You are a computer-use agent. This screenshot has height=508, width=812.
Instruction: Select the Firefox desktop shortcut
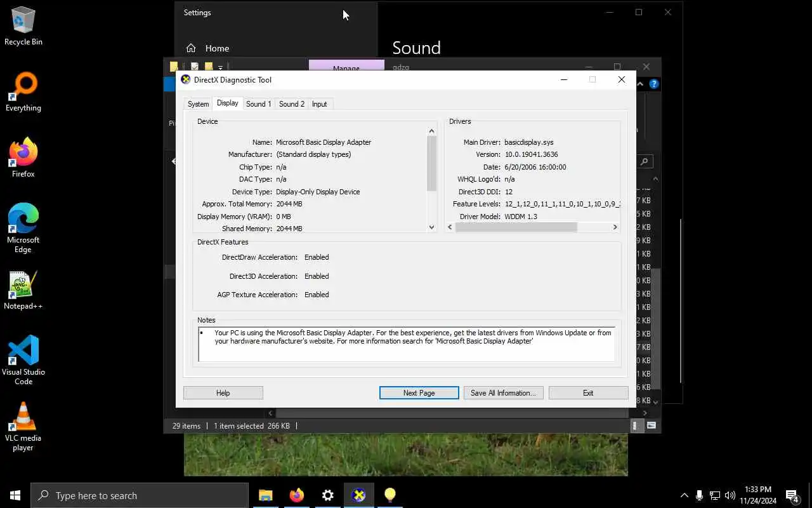pos(23,159)
